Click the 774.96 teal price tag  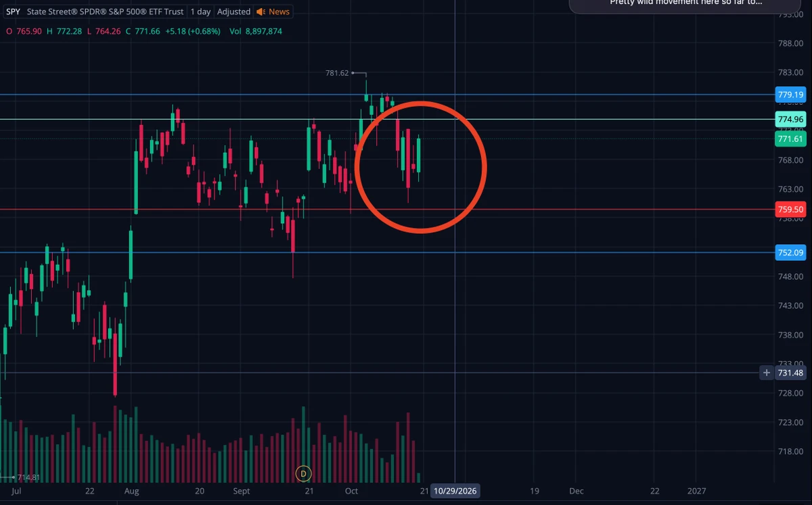click(x=790, y=120)
